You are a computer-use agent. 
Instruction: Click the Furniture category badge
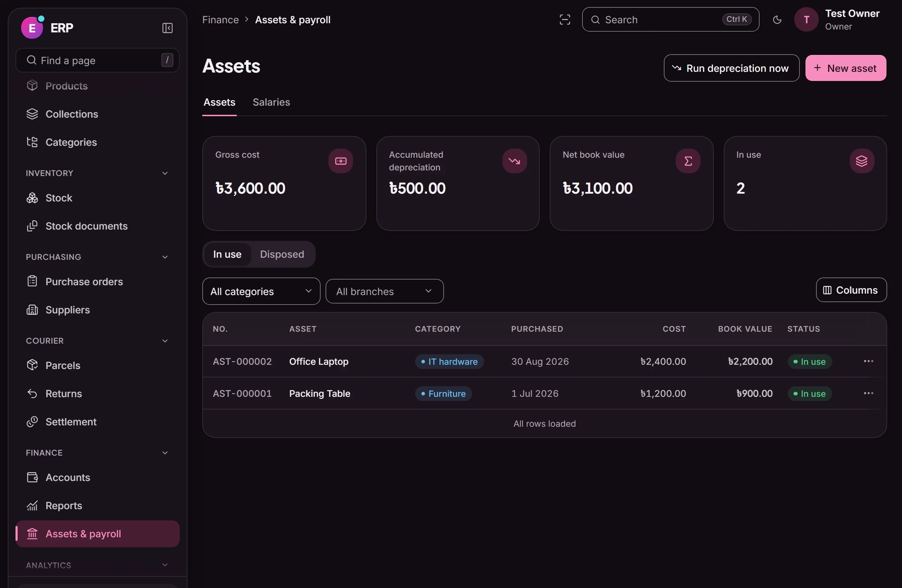443,393
